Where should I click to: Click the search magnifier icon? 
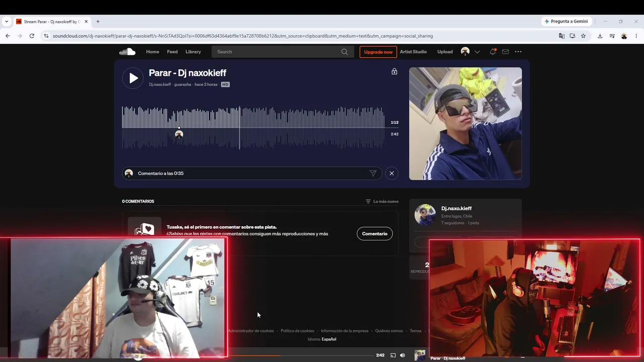[x=345, y=52]
